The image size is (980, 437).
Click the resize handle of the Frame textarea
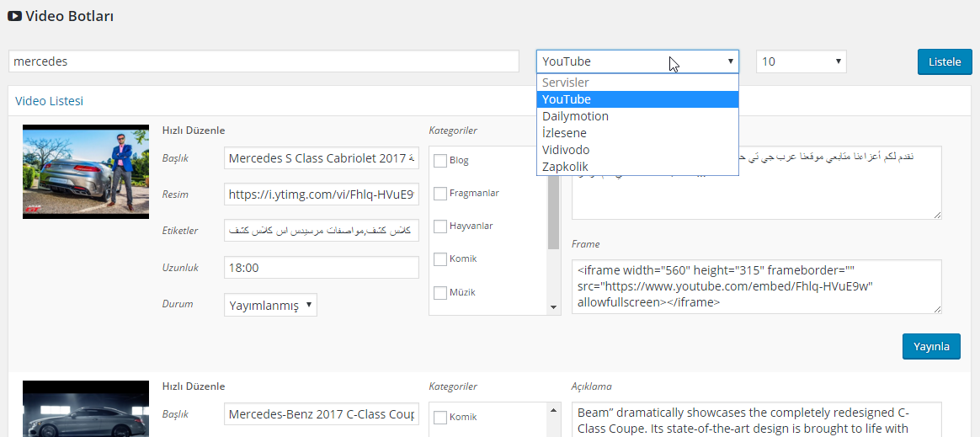(x=937, y=309)
